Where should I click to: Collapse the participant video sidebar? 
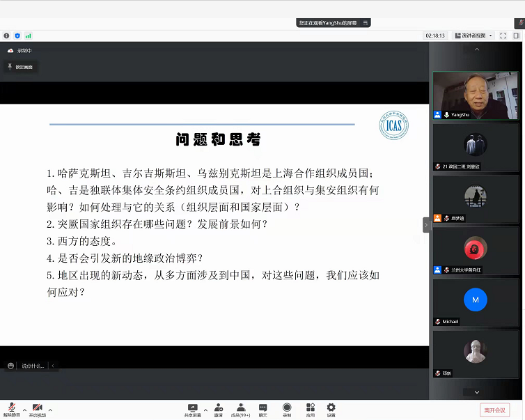(426, 225)
